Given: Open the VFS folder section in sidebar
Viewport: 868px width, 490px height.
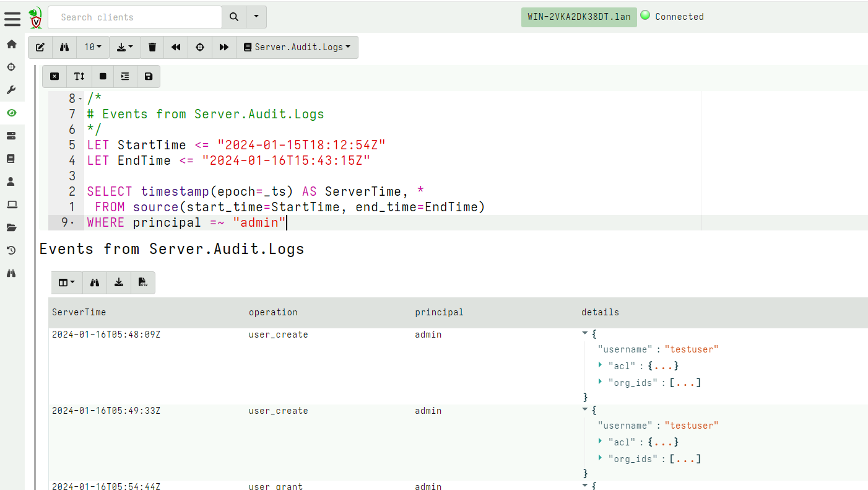Looking at the screenshot, I should coord(11,227).
